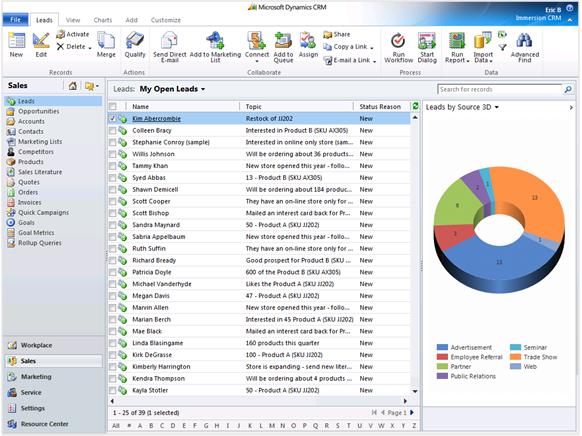Screen dimensions: 582x436
Task: Check the Kayla Stotler row checkbox
Action: tap(112, 390)
